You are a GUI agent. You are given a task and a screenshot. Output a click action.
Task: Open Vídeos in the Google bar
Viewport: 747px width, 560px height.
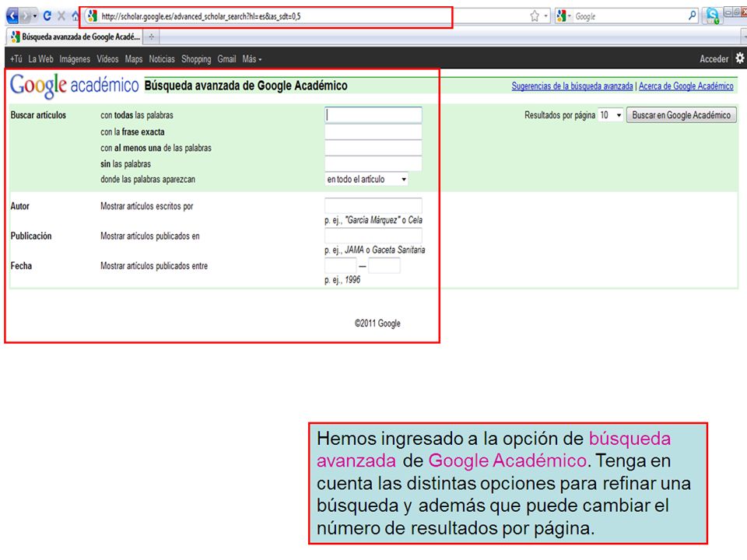107,59
